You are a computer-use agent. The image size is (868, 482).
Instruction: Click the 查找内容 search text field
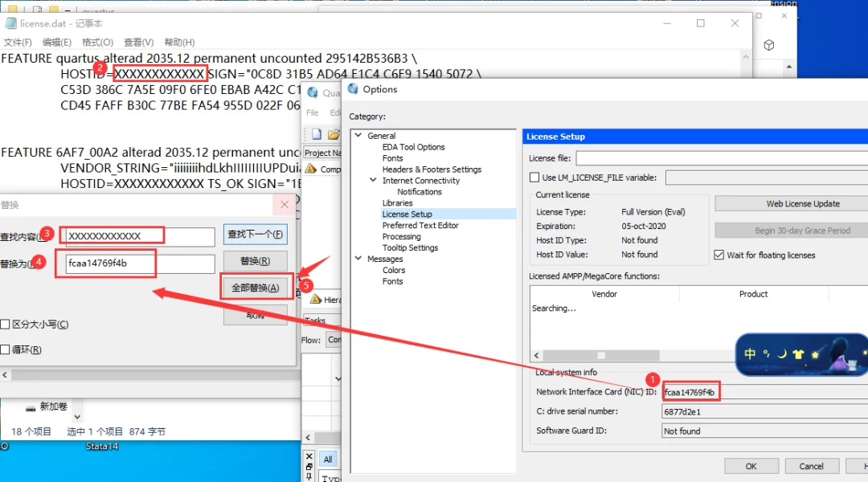point(140,236)
